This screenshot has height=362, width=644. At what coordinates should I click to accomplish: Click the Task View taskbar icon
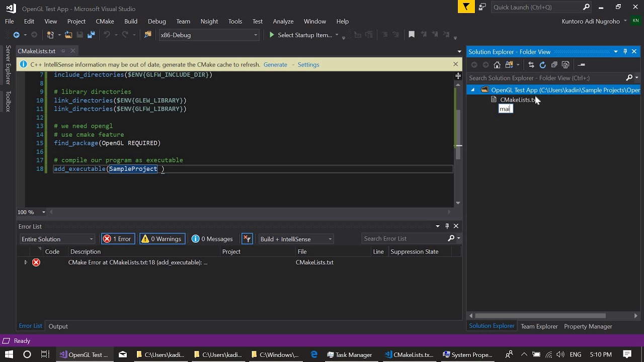point(45,354)
